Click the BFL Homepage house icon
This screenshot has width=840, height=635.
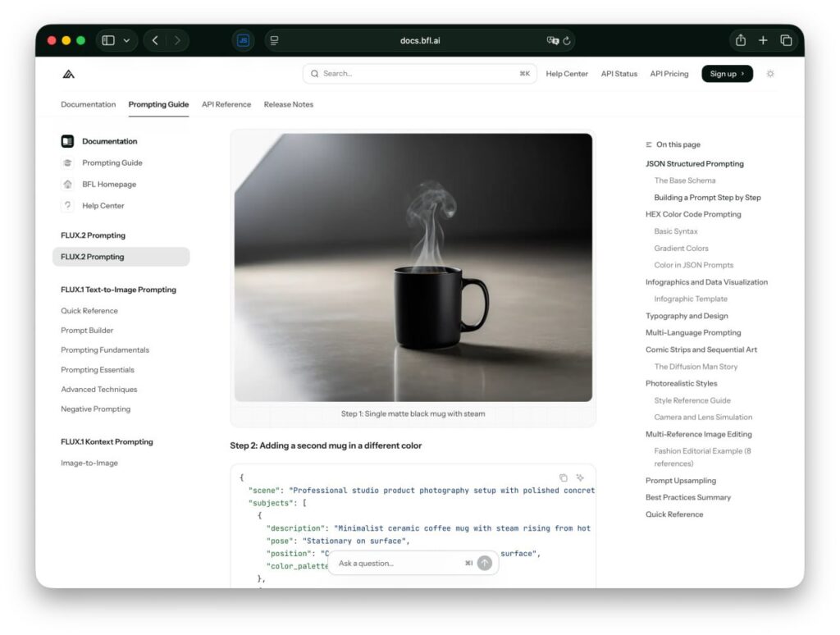[x=67, y=184]
